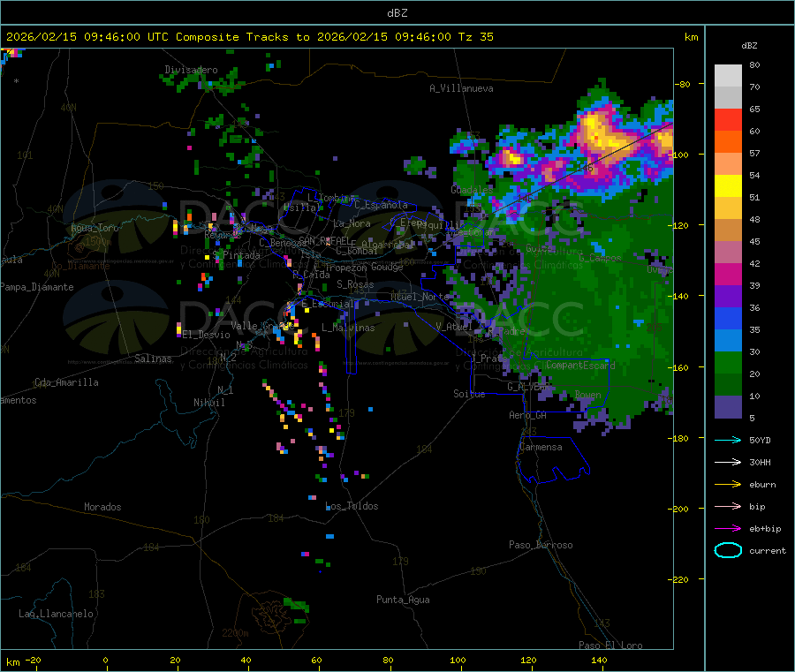Viewport: 795px width, 672px height.
Task: Click the 'Paso_El_Loro' map label
Action: [x=611, y=646]
